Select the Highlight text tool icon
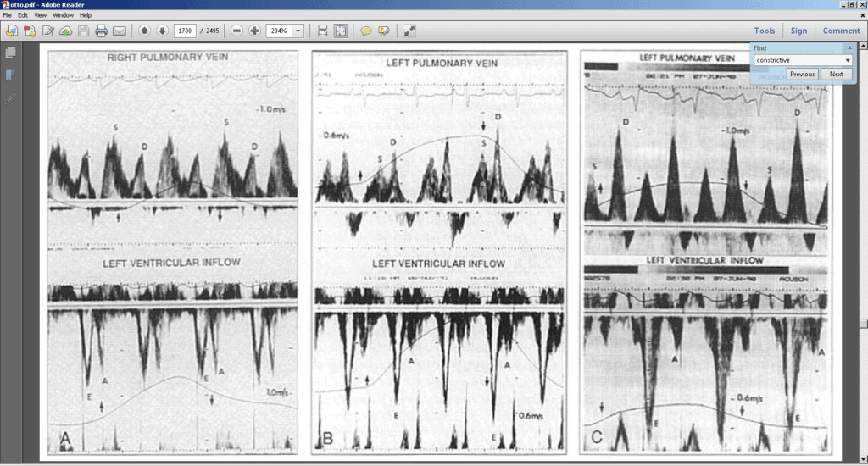 point(384,31)
